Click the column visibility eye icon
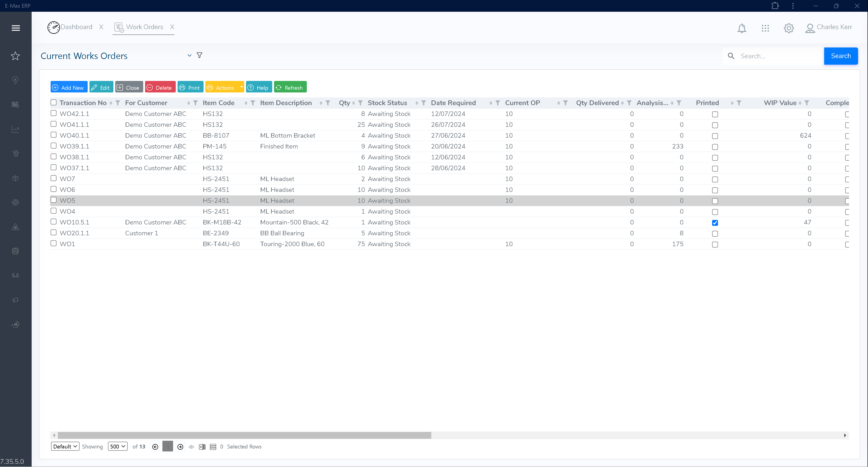This screenshot has width=868, height=467. tap(191, 446)
